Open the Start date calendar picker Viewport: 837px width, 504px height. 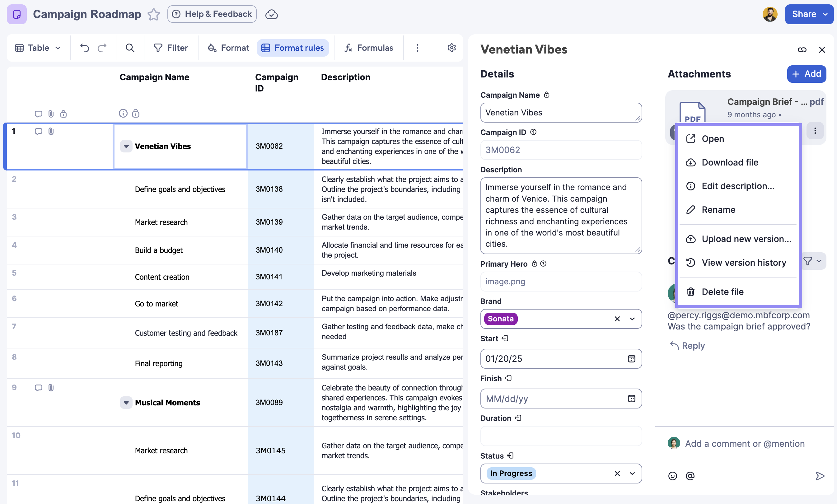coord(631,359)
